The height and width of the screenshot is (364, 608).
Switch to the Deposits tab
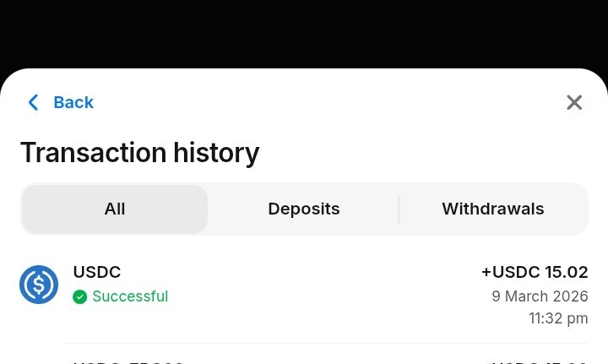point(304,209)
